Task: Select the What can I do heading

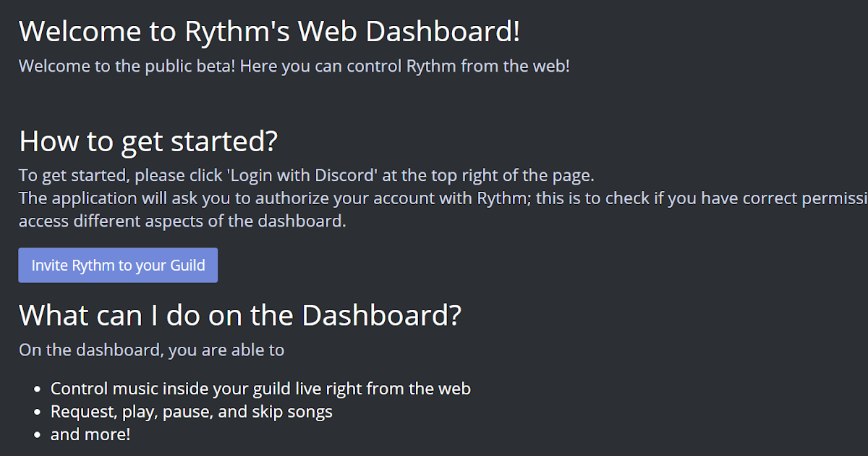Action: (x=240, y=316)
